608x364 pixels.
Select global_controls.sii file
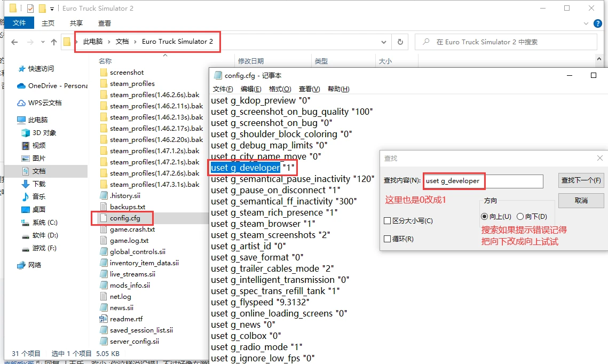point(138,252)
